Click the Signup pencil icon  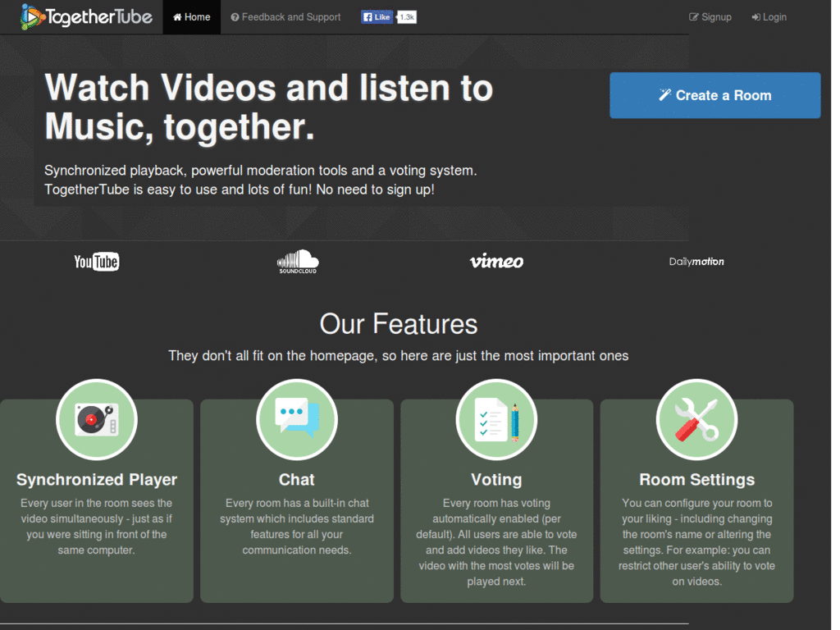[x=693, y=16]
